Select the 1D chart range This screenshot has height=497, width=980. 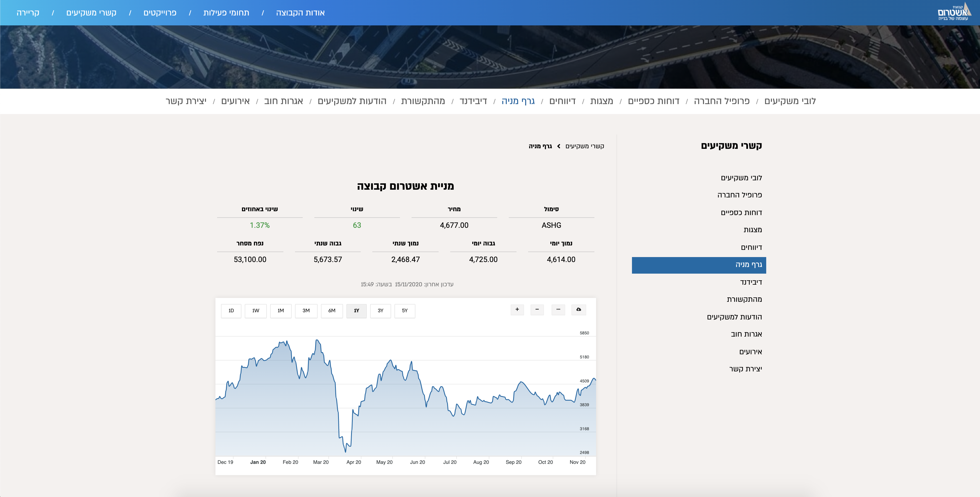tap(231, 311)
